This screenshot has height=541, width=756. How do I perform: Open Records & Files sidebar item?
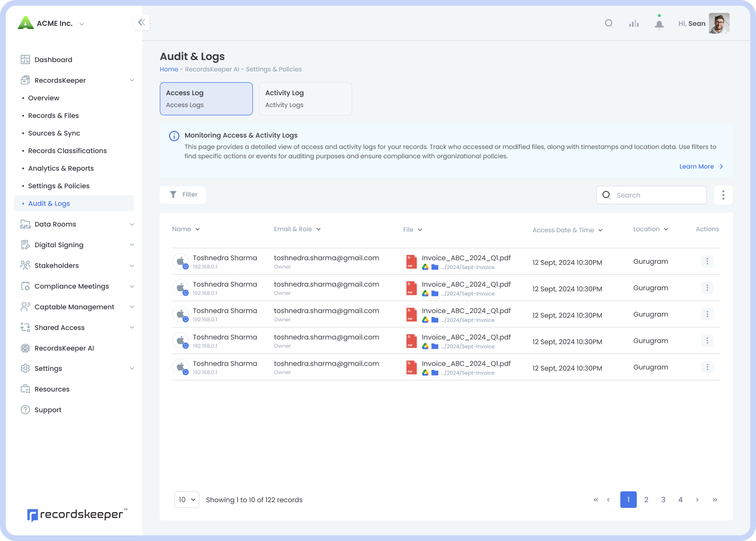click(53, 115)
